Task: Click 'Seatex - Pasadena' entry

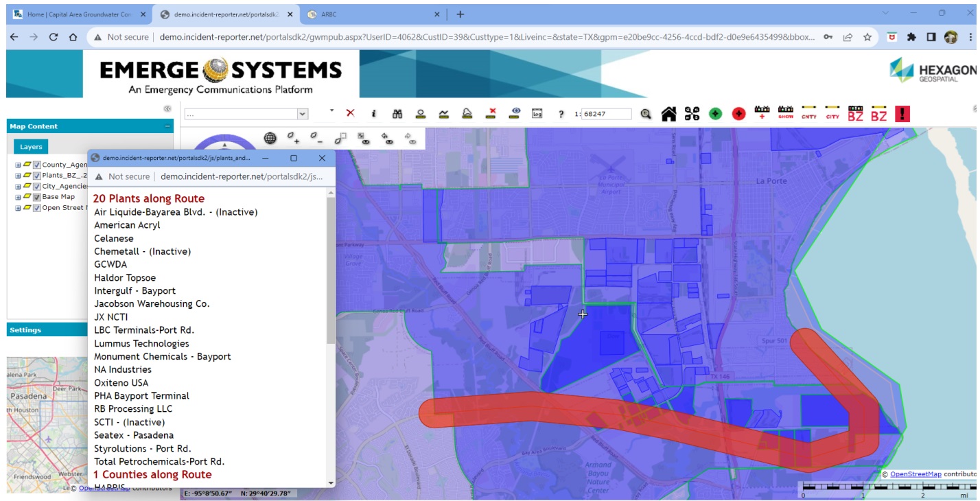Action: [134, 435]
